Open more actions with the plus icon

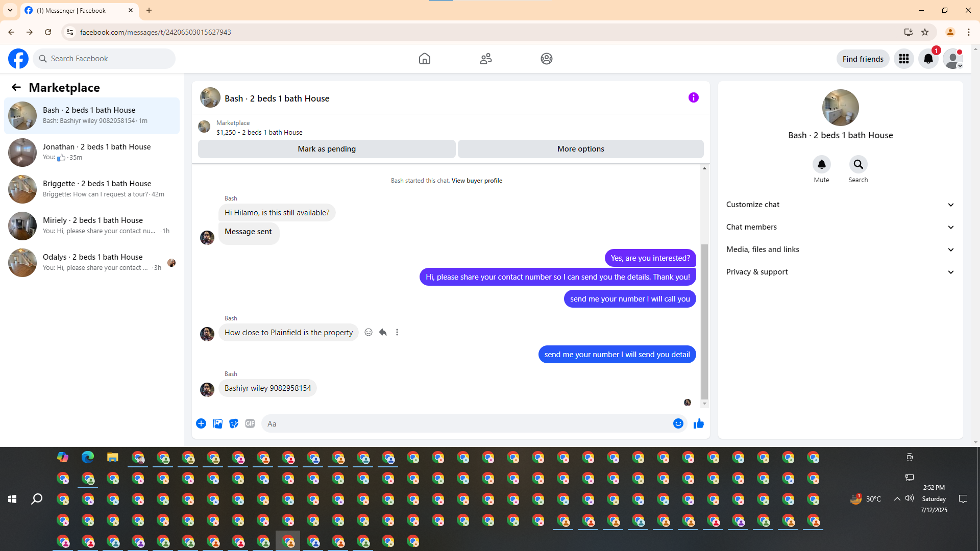pos(201,423)
